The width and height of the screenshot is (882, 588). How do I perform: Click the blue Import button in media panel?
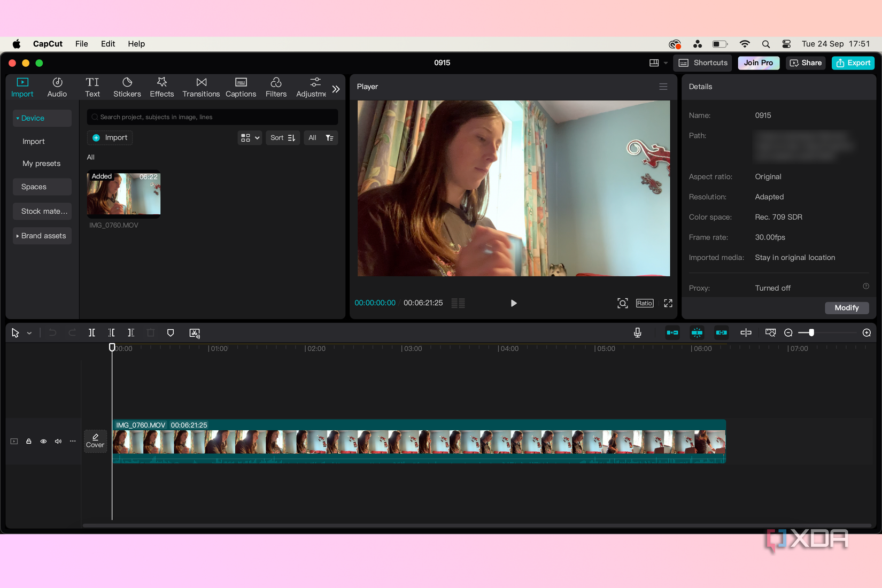(x=110, y=138)
